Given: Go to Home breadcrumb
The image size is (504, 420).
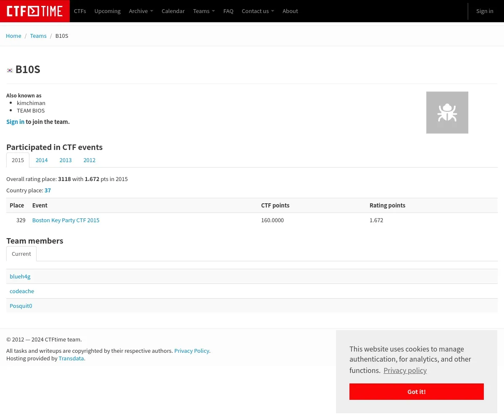Looking at the screenshot, I should click(13, 36).
